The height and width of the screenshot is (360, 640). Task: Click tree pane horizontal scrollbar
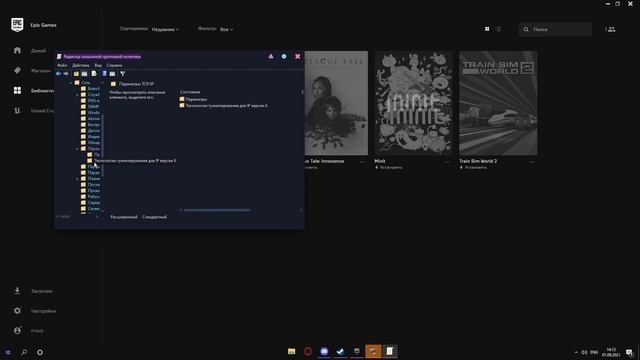pos(65,217)
